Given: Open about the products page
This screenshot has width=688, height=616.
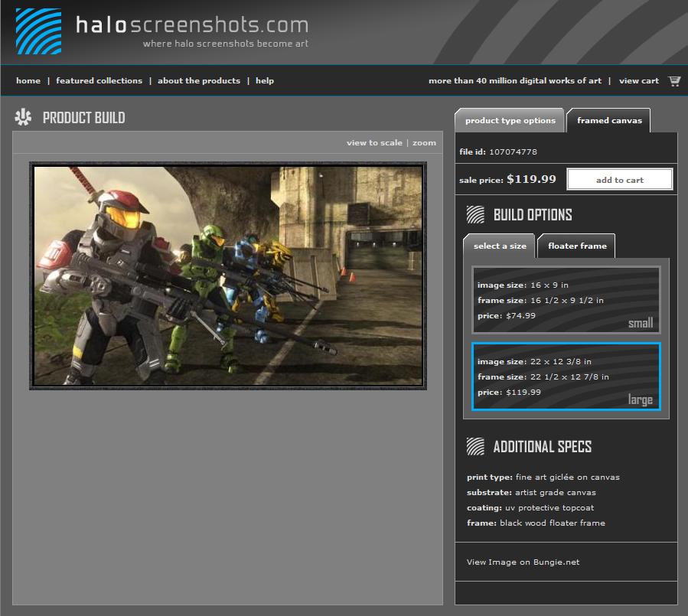Looking at the screenshot, I should pyautogui.click(x=199, y=80).
